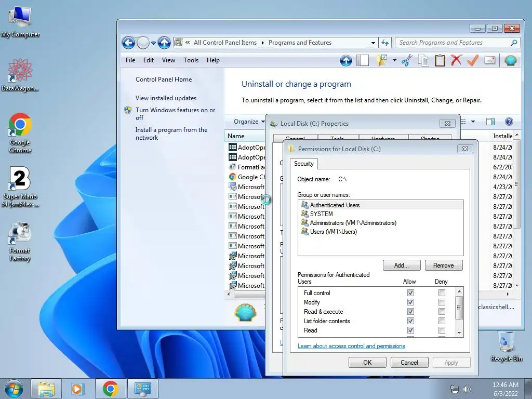Open the Edit menu
Screen dimensions: 532x399
pos(148,60)
